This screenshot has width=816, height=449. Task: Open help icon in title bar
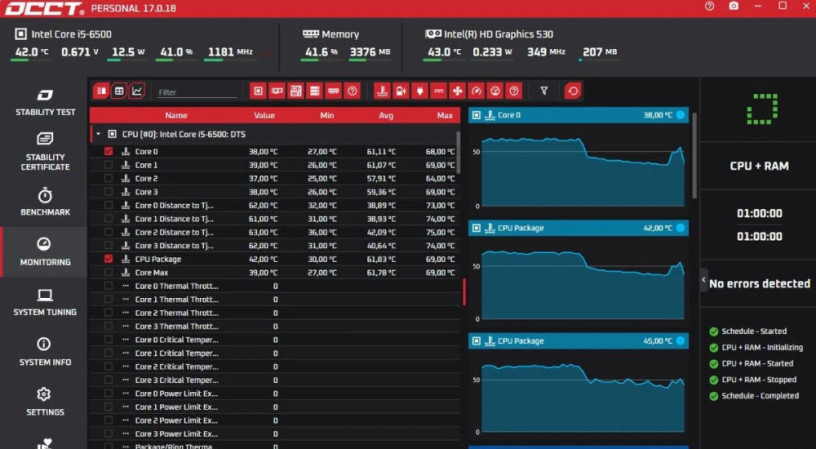tap(709, 6)
